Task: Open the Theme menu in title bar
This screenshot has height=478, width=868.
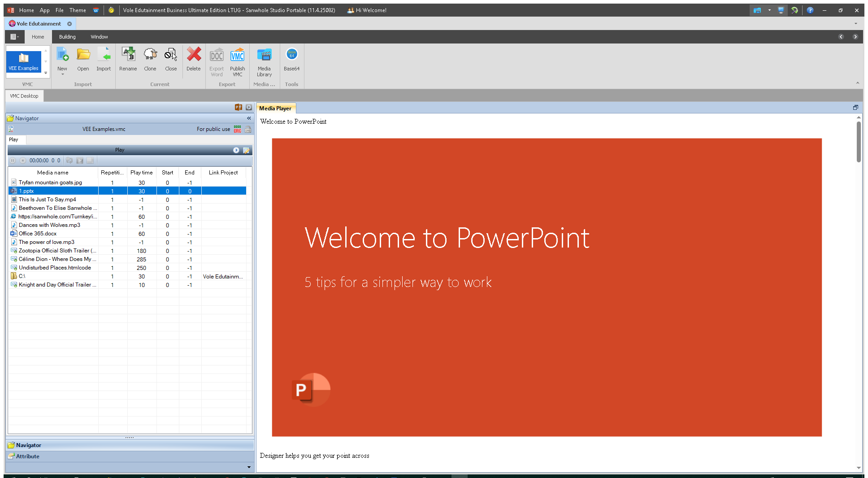Action: click(x=78, y=10)
